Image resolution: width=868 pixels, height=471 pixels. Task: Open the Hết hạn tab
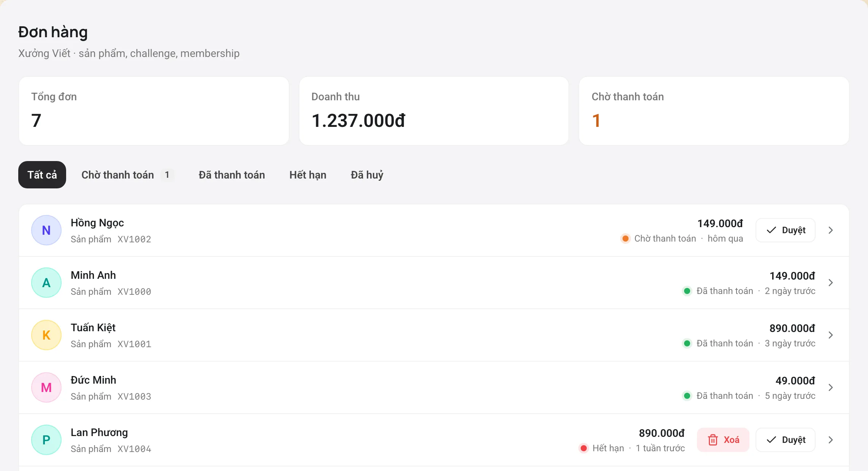pos(308,175)
